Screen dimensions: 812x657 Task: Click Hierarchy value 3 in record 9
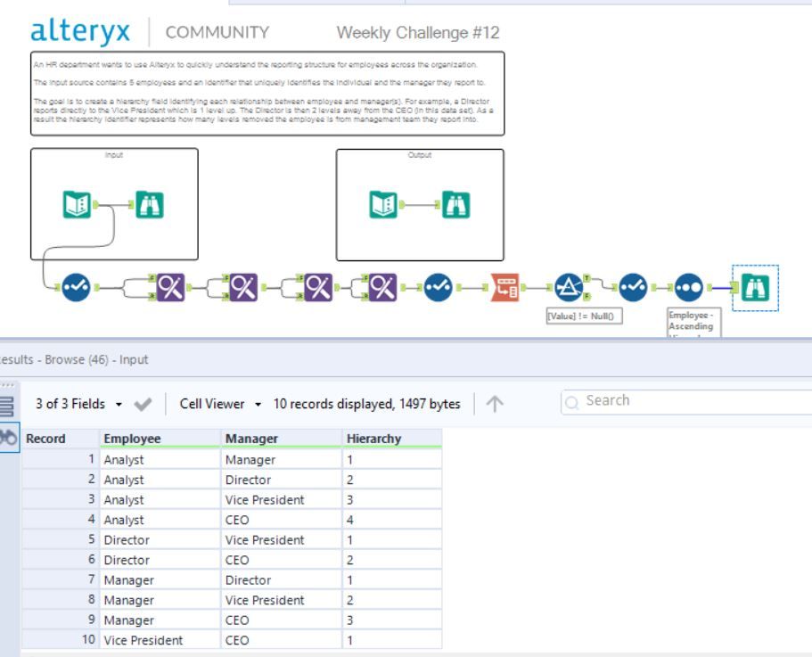coord(392,620)
